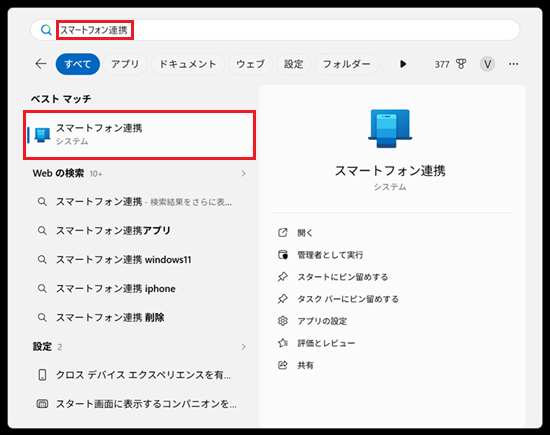550x435 pixels.
Task: Click large Phone Link app icon in preview
Action: click(x=390, y=128)
